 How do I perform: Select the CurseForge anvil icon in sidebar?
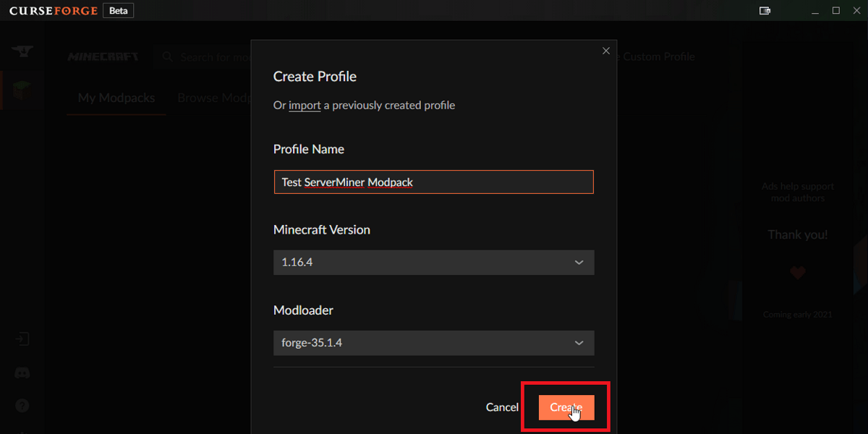22,52
